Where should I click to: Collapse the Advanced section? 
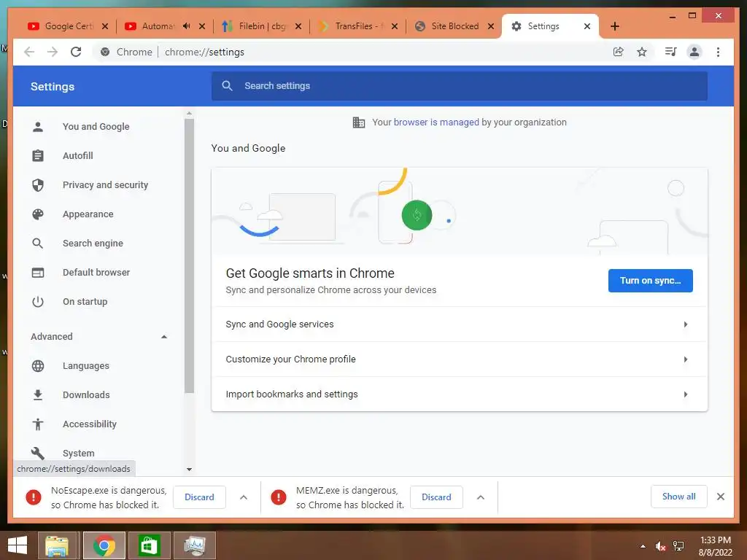point(164,337)
